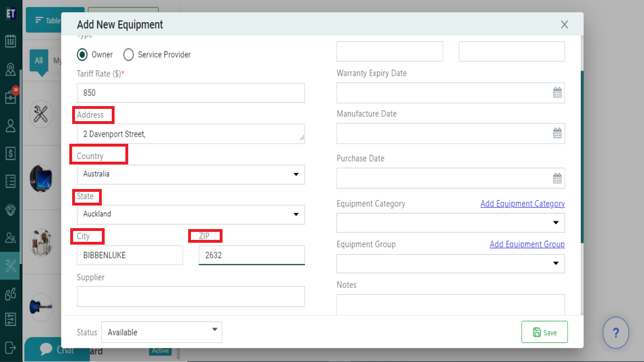The image size is (644, 362).
Task: Click the Active status badge behind dialog
Action: click(x=160, y=351)
